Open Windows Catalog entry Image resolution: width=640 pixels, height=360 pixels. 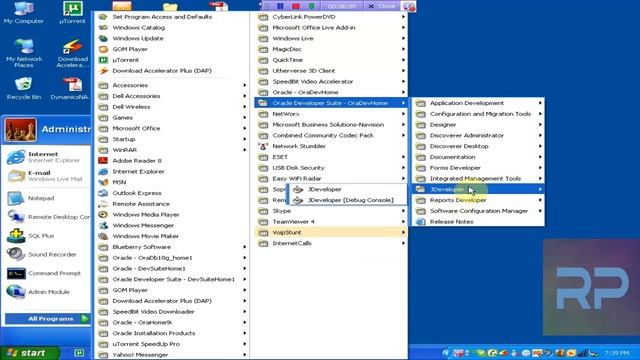tap(172, 28)
